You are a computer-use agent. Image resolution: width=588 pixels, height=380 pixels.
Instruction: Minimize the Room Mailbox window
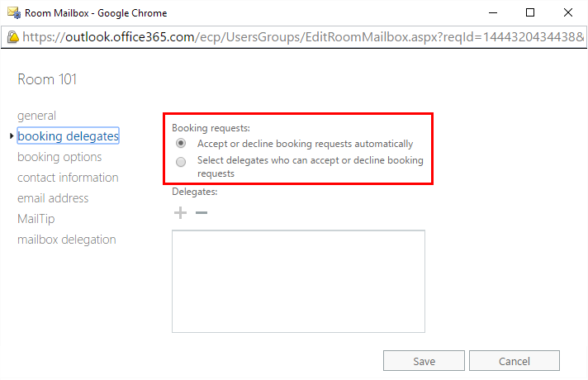[492, 12]
